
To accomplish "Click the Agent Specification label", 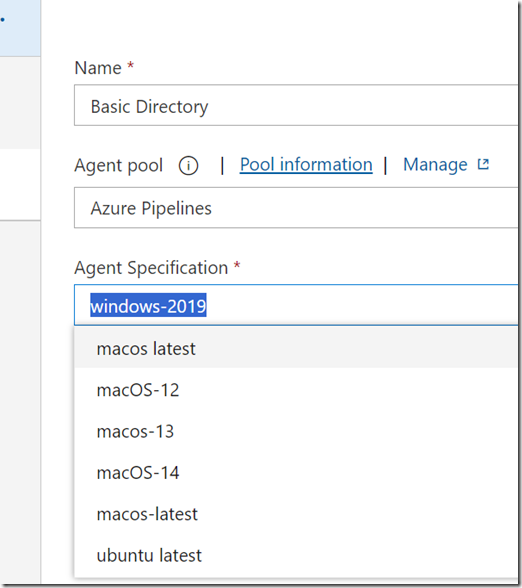I will click(151, 268).
